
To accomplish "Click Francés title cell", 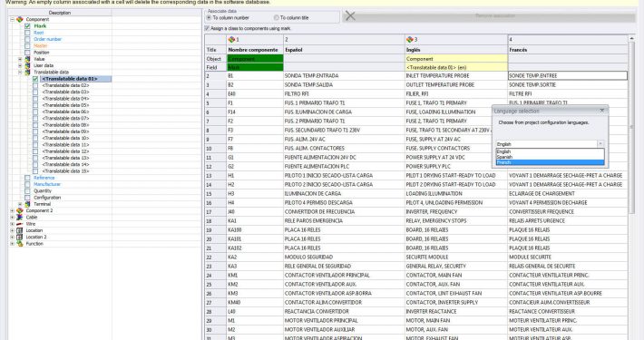I will coord(568,50).
